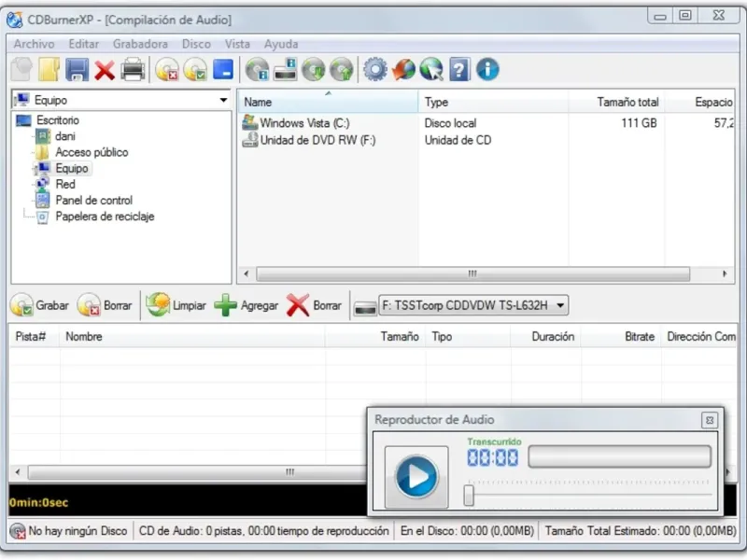Select Acceso público in the tree
This screenshot has height=560, width=747.
pyautogui.click(x=92, y=152)
